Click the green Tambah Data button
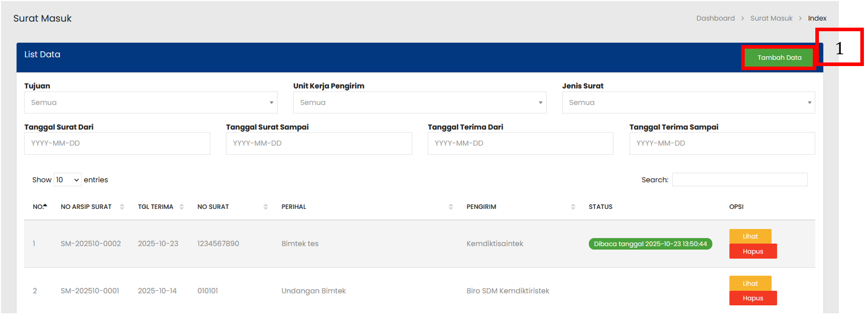The height and width of the screenshot is (319, 868). pos(778,57)
